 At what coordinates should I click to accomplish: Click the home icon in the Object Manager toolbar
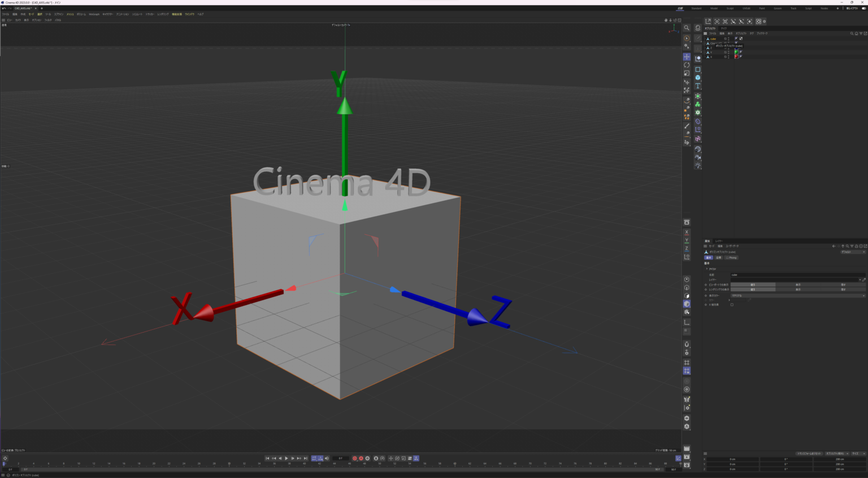pos(857,33)
